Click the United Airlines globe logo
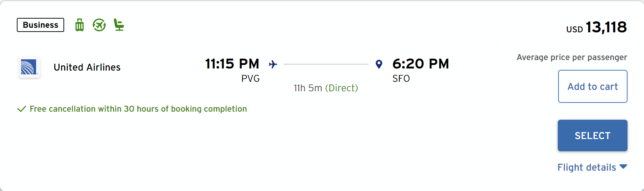This screenshot has width=644, height=191. (x=29, y=67)
